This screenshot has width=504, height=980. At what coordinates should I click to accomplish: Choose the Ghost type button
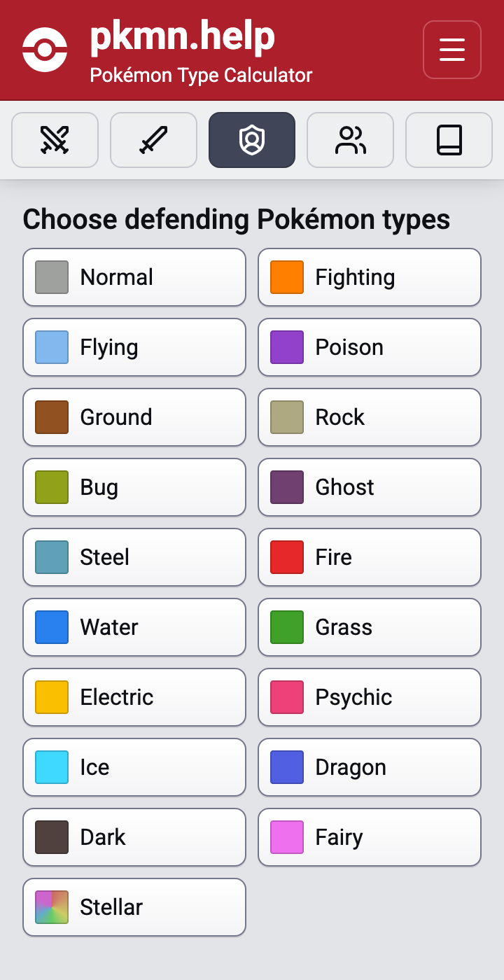[x=370, y=487]
